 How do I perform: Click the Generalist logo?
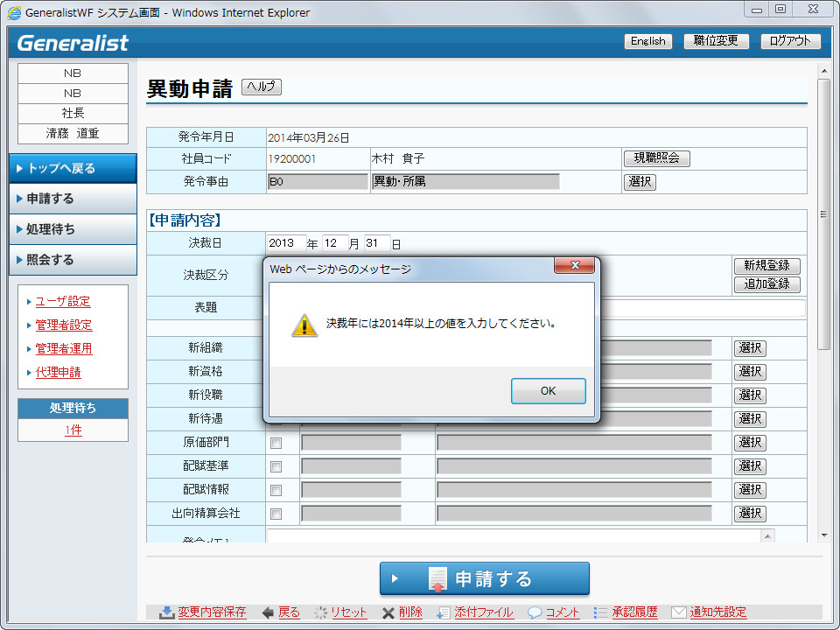[73, 42]
